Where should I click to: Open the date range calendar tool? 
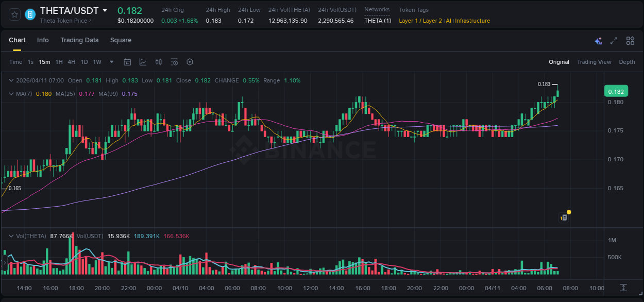click(x=127, y=62)
